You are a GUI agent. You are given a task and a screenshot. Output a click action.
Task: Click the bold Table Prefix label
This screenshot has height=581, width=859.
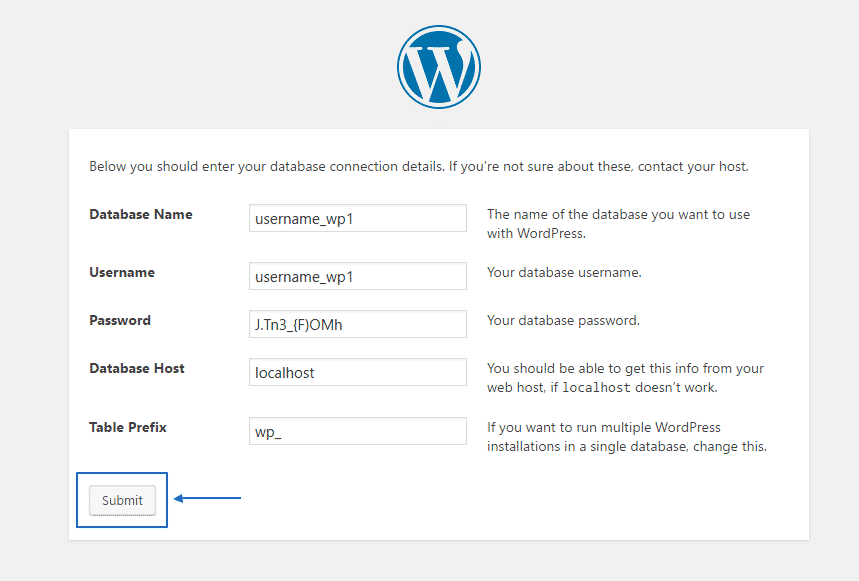(128, 428)
